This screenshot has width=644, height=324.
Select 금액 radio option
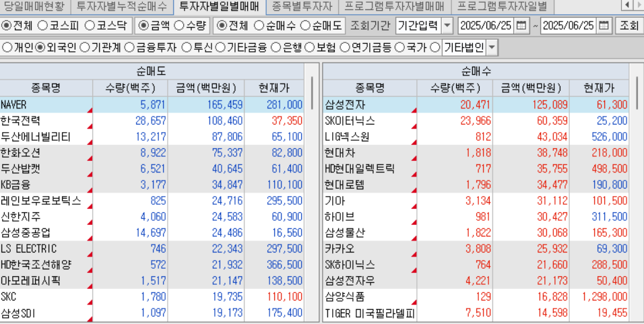[143, 26]
